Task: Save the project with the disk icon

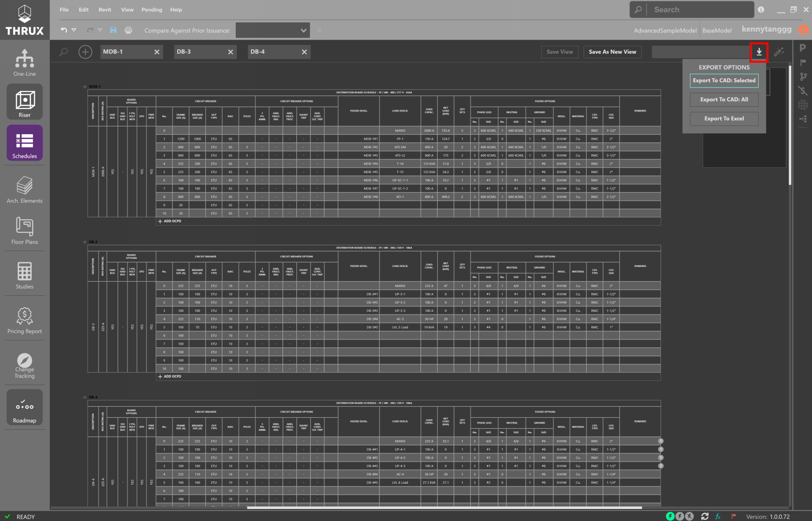Action: click(x=113, y=30)
